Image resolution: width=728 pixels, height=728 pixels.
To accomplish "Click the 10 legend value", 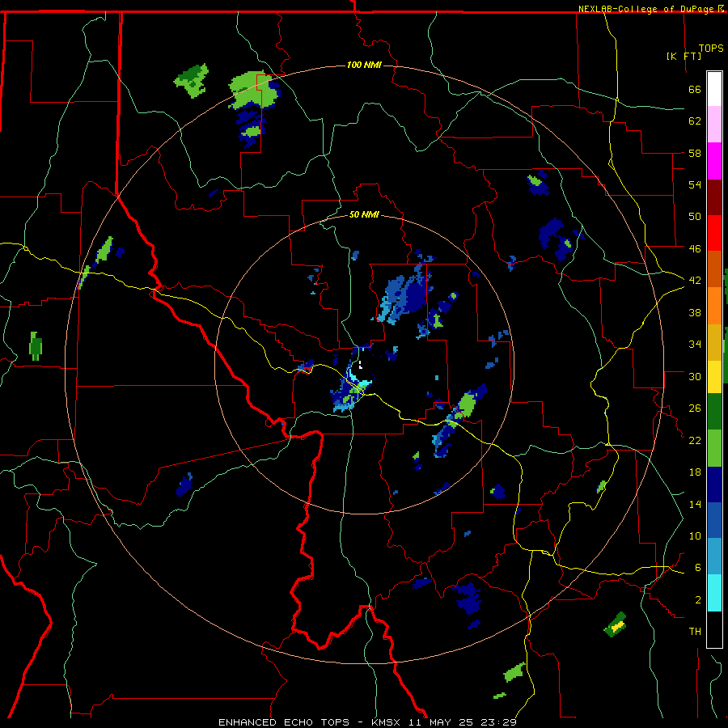I will tap(695, 535).
